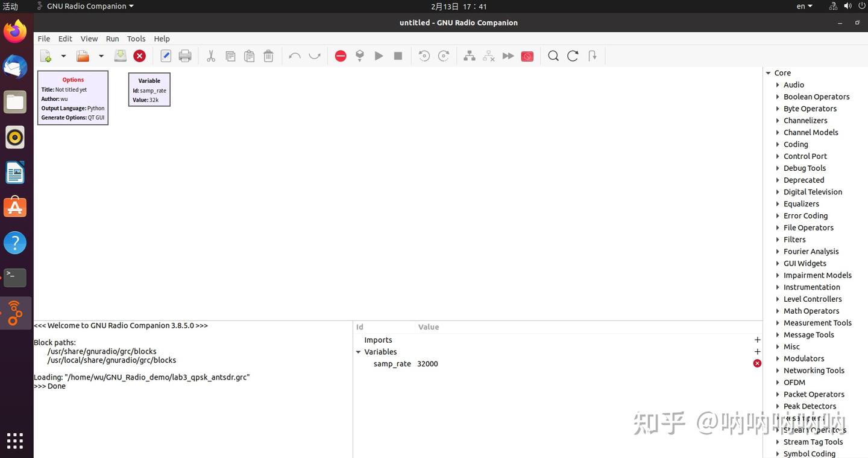The image size is (868, 458).
Task: Click the remove samp_rate button
Action: point(757,363)
